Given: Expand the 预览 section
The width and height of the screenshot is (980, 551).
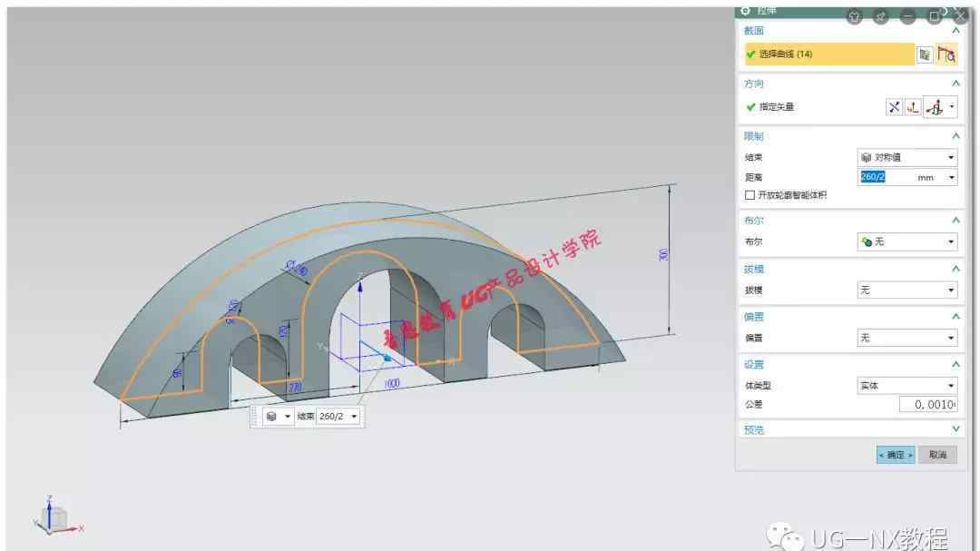Looking at the screenshot, I should point(955,429).
